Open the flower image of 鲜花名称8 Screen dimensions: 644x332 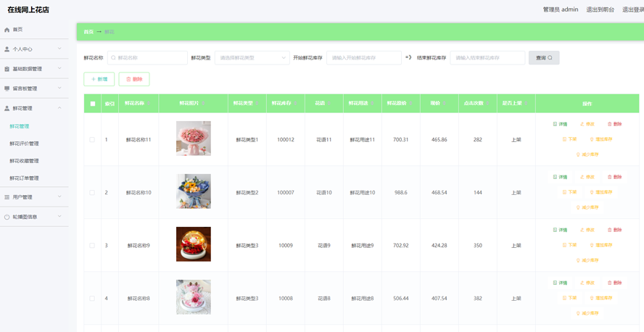tap(194, 297)
